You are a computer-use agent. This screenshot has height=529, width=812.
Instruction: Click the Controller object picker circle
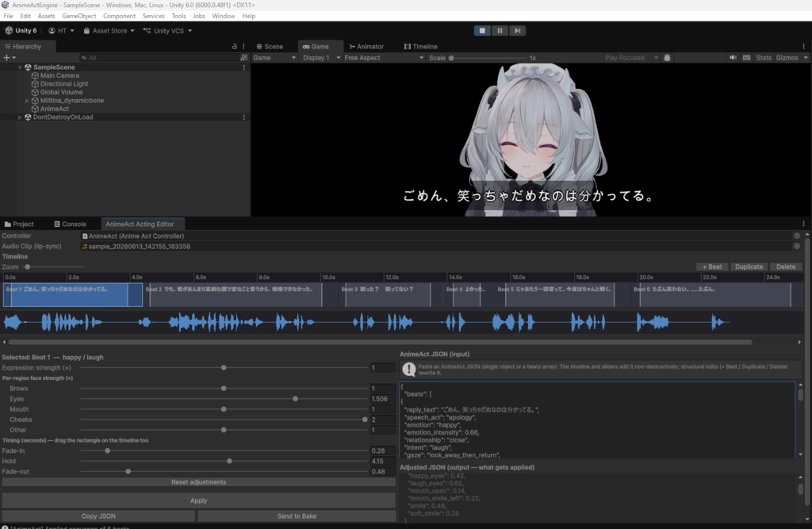pyautogui.click(x=796, y=236)
